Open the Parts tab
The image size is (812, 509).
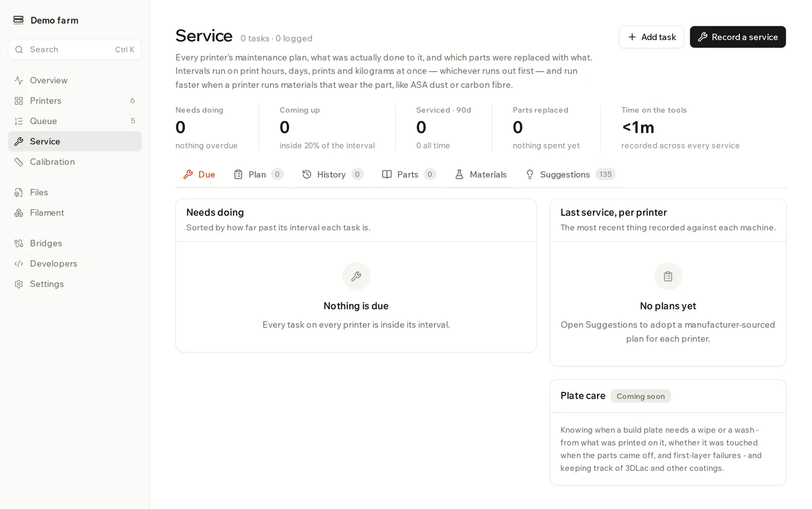tap(409, 174)
